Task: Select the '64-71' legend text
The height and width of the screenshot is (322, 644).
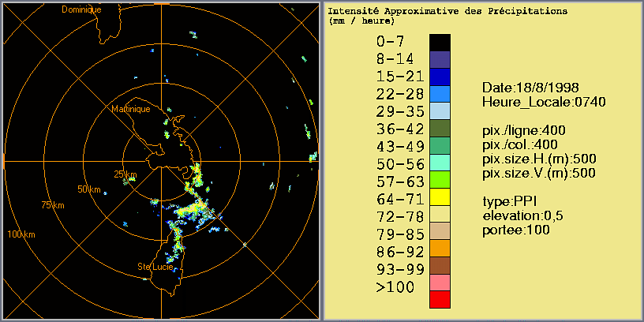Action: click(399, 199)
